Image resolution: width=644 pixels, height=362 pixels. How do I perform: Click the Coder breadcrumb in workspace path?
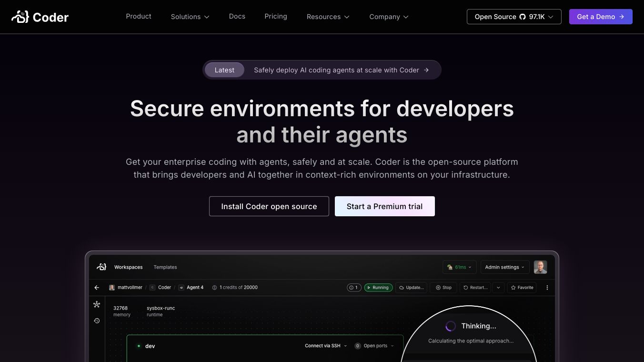161,288
